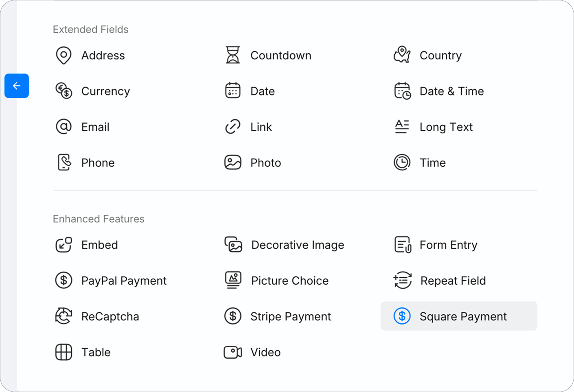Screen dimensions: 574x392
Task: Click the Decorative Image icon
Action: [233, 244]
